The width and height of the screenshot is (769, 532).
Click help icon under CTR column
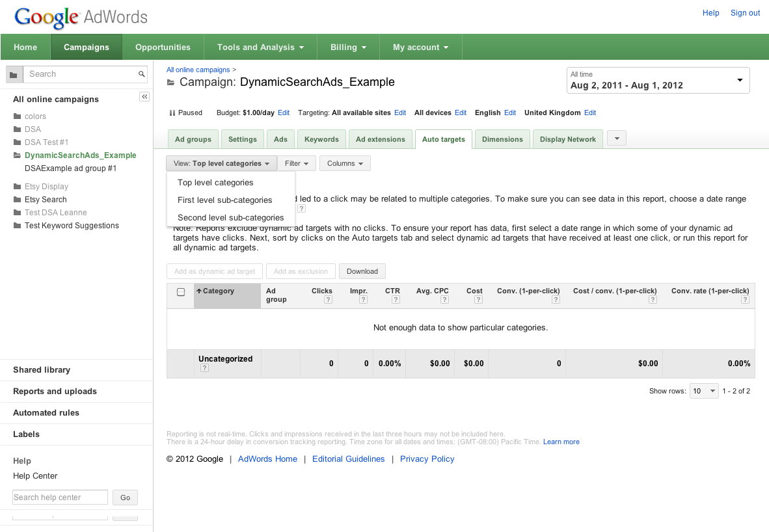pyautogui.click(x=396, y=300)
